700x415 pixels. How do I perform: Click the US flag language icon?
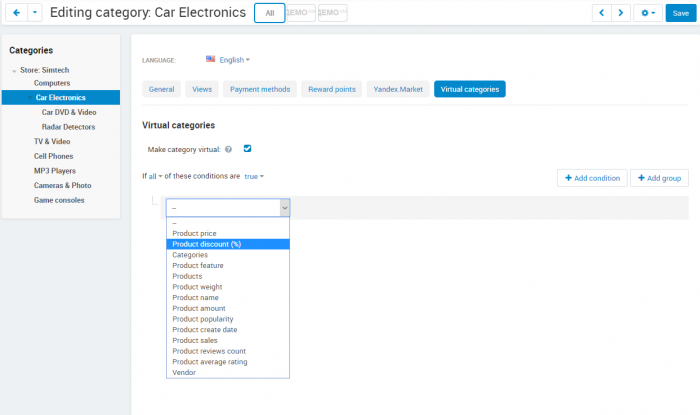pos(210,59)
